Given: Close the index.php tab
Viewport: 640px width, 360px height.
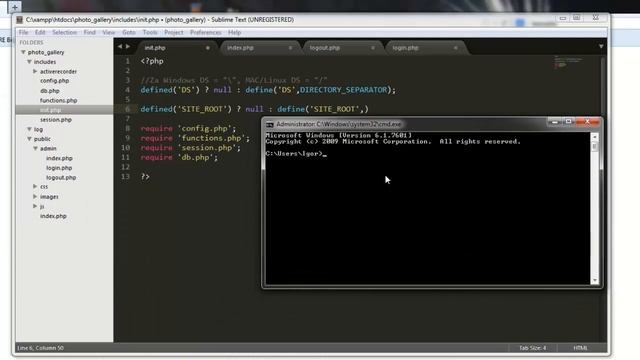Looking at the screenshot, I should click(290, 48).
